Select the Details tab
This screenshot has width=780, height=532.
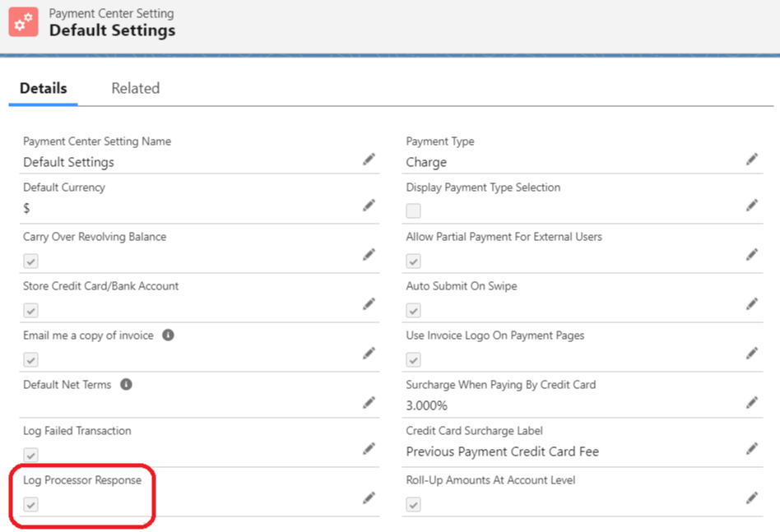point(44,88)
